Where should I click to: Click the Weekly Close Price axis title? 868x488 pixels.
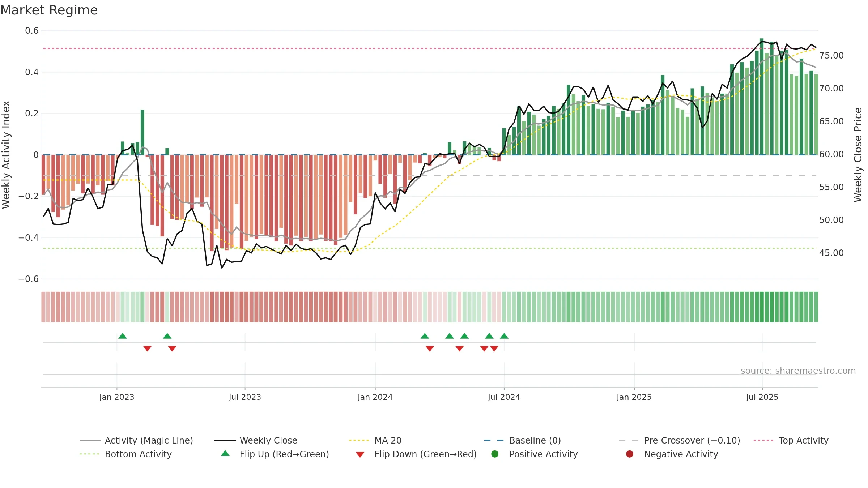[x=858, y=155]
